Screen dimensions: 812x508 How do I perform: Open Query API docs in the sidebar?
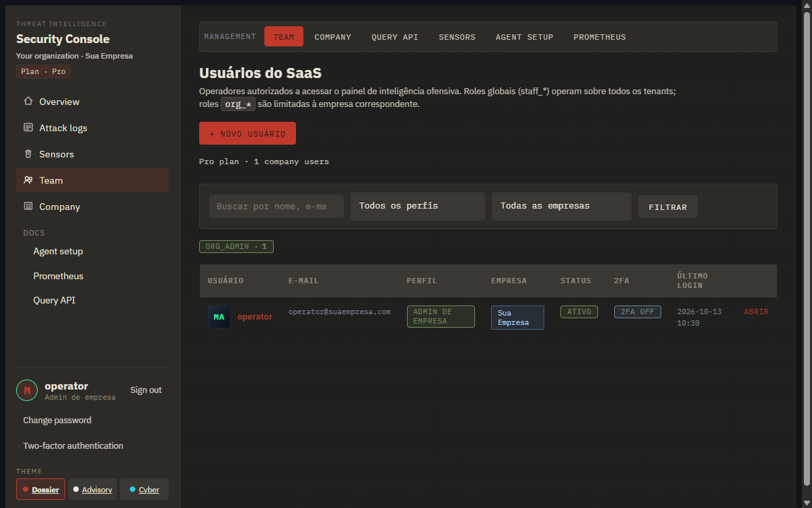[x=54, y=300]
